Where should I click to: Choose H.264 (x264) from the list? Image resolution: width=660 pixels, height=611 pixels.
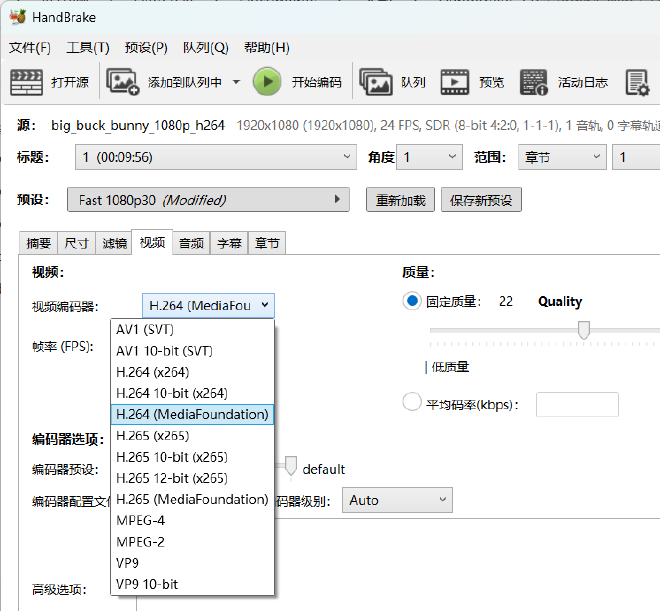point(192,372)
